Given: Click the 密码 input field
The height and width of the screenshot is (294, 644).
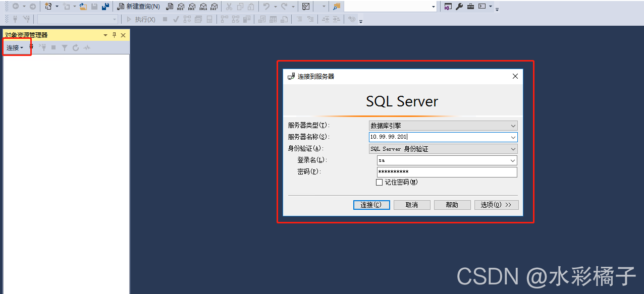Looking at the screenshot, I should click(x=447, y=172).
